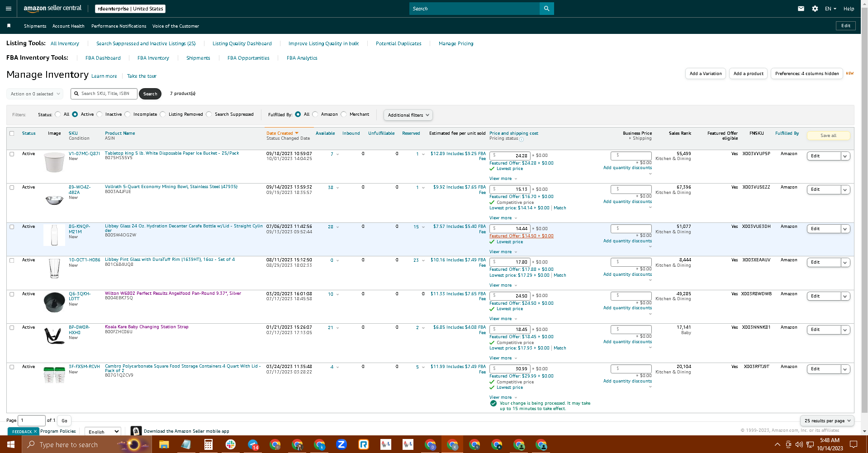Open the Take the tour link
The width and height of the screenshot is (868, 453).
pos(142,76)
